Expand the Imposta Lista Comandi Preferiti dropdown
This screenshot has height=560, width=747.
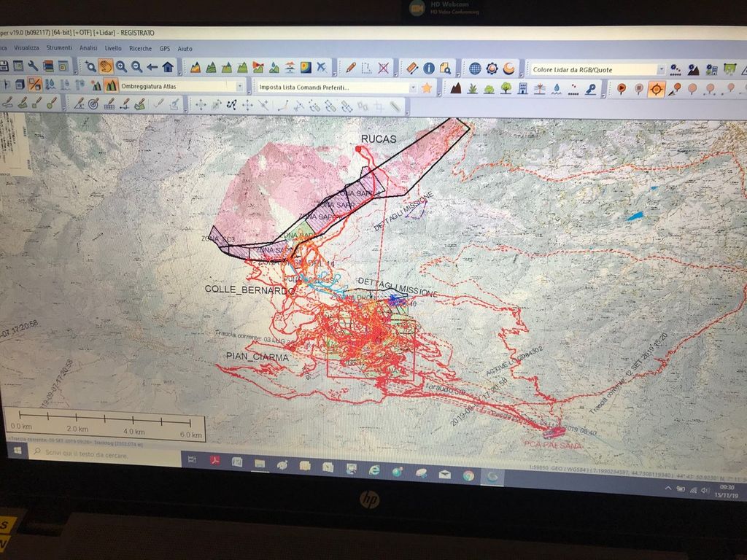point(413,87)
